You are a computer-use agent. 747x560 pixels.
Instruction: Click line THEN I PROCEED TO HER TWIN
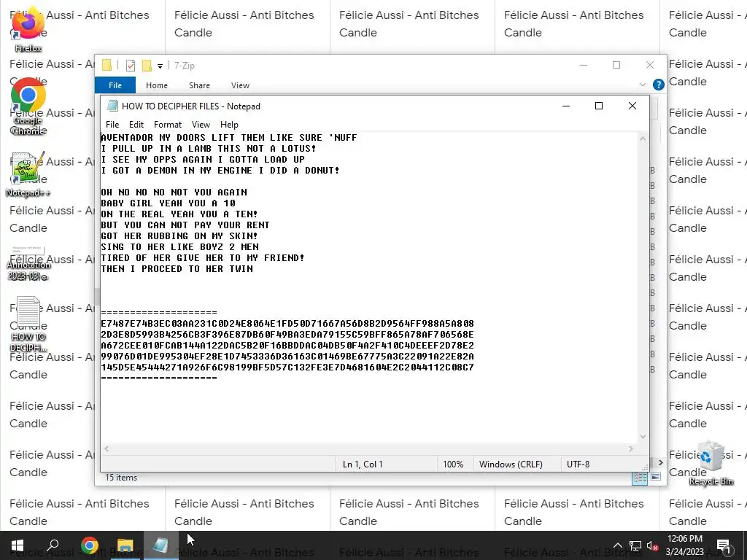[177, 269]
